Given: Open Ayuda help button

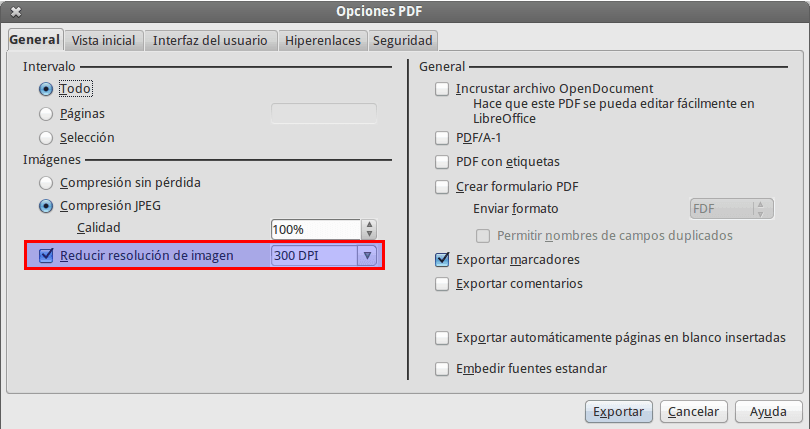Looking at the screenshot, I should pyautogui.click(x=769, y=412).
